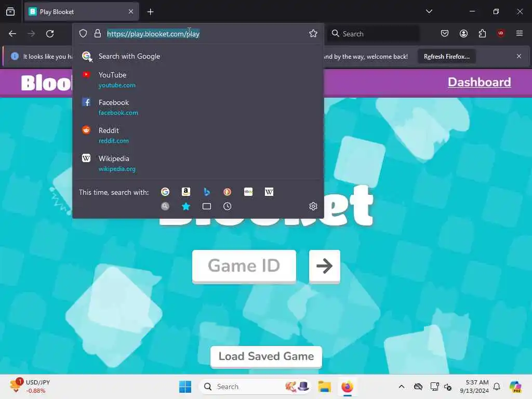
Task: Open the list all tabs dropdown
Action: (429, 11)
